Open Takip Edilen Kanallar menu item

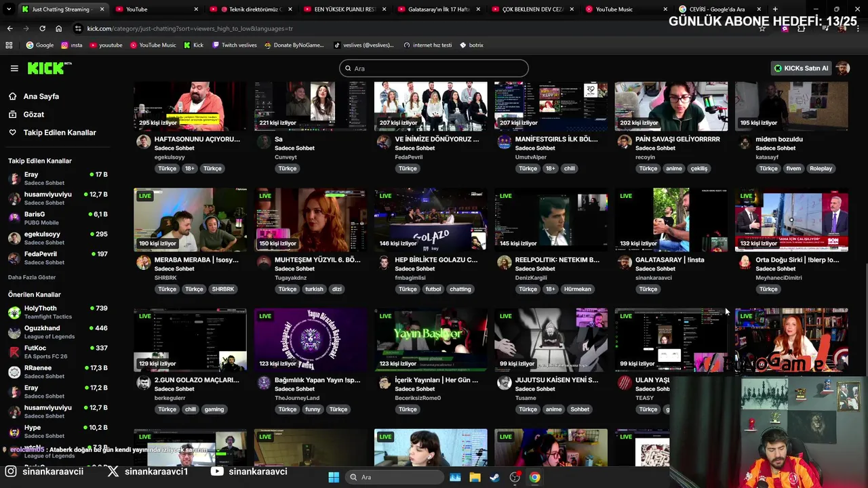point(60,133)
